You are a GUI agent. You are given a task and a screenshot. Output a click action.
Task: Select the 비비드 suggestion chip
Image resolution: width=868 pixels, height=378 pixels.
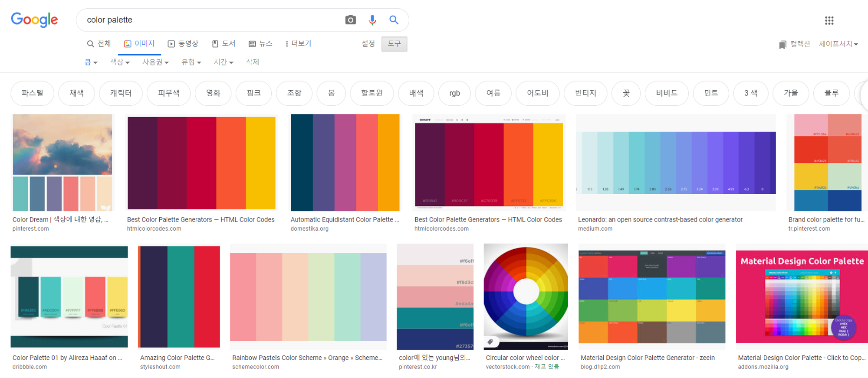pos(667,93)
